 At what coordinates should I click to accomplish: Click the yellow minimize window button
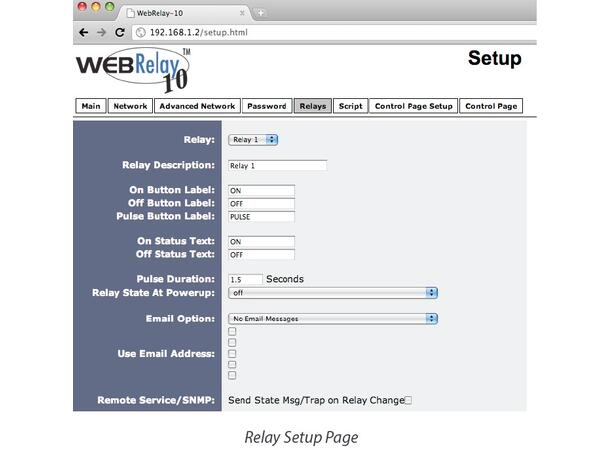(96, 7)
